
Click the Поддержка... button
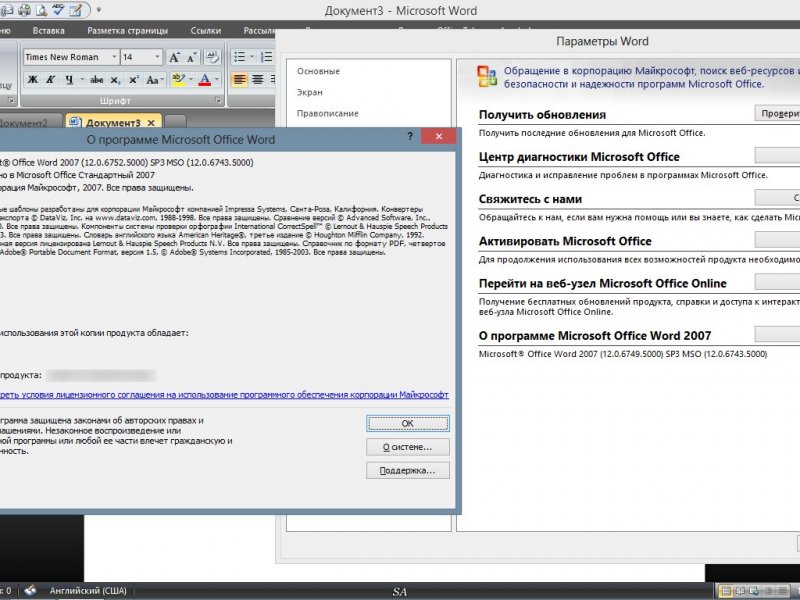tap(408, 470)
